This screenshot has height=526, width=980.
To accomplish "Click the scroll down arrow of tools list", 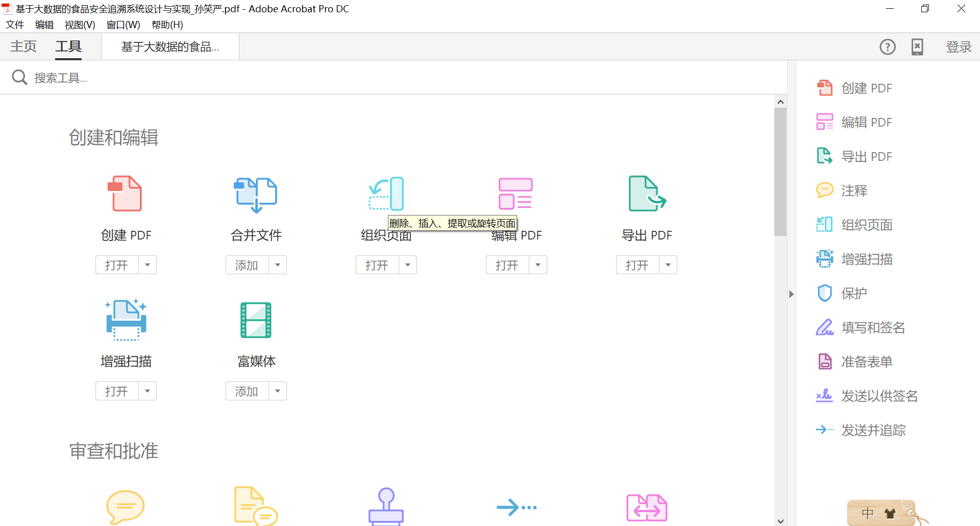I will [780, 521].
